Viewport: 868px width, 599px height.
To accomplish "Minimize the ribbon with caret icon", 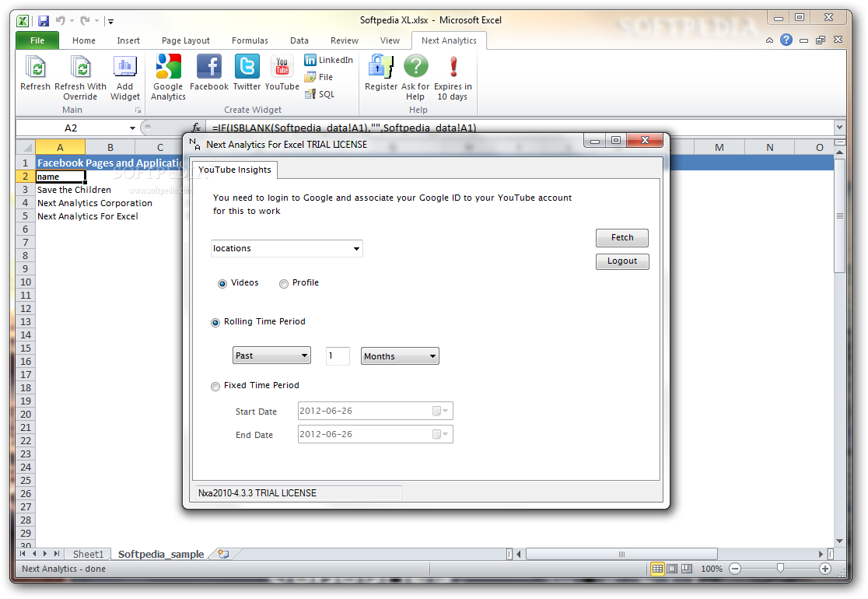I will coord(769,40).
